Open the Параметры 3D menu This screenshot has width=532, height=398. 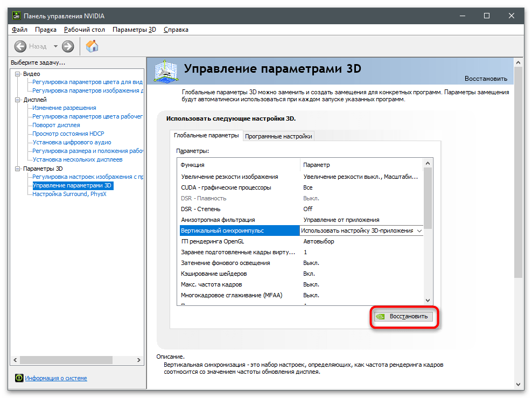click(x=135, y=30)
